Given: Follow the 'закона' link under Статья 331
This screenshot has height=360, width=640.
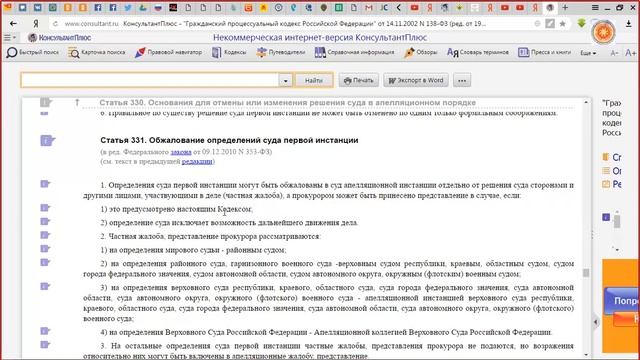Looking at the screenshot, I should click(181, 152).
